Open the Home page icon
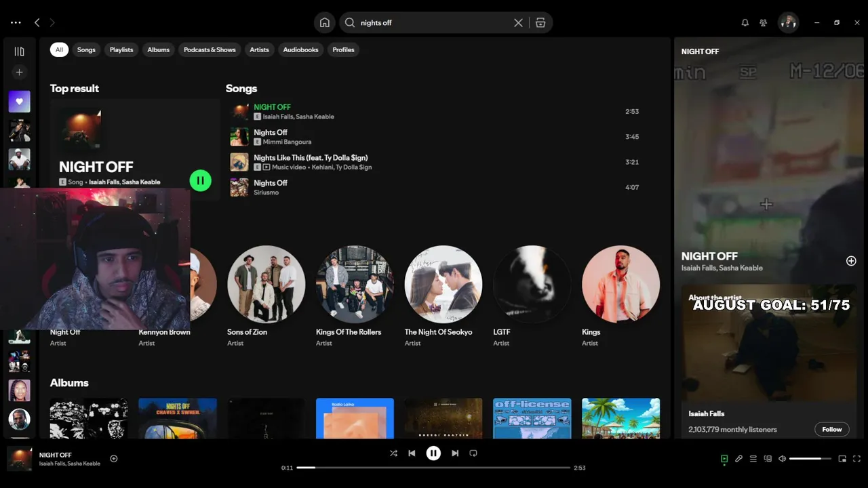The height and width of the screenshot is (488, 868). tap(325, 22)
